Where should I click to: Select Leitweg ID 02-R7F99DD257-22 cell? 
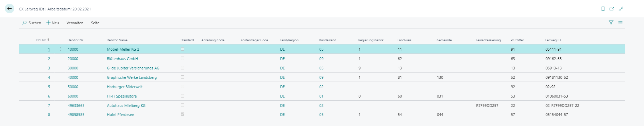coord(562,106)
